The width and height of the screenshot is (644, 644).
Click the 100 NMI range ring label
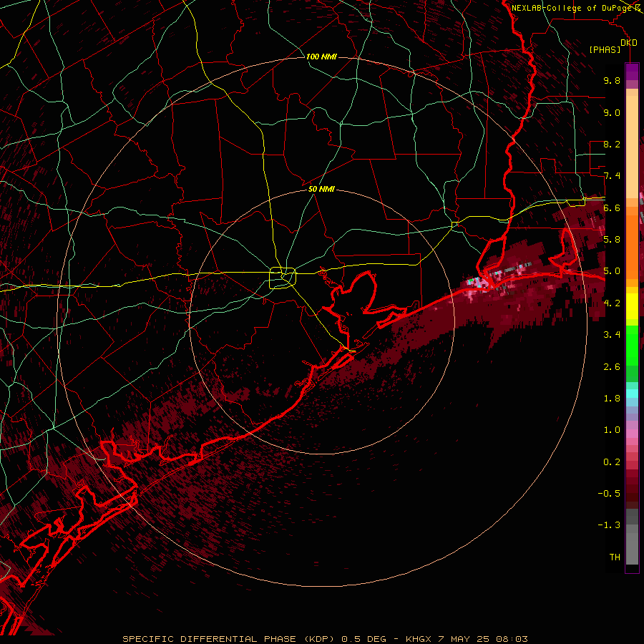321,57
